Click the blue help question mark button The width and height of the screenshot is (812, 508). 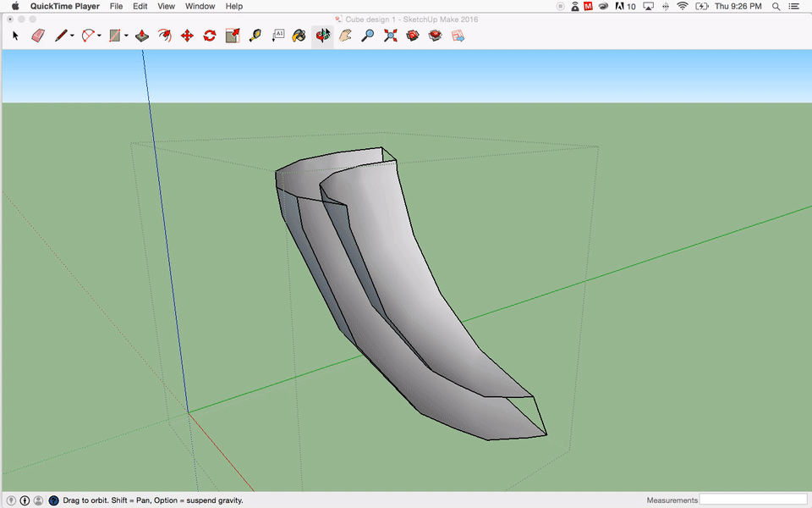(x=53, y=500)
